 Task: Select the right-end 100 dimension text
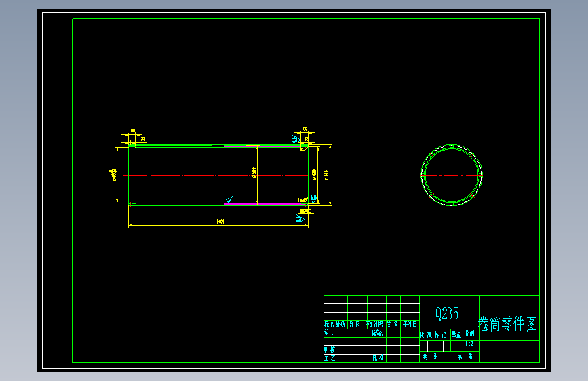coord(304,129)
